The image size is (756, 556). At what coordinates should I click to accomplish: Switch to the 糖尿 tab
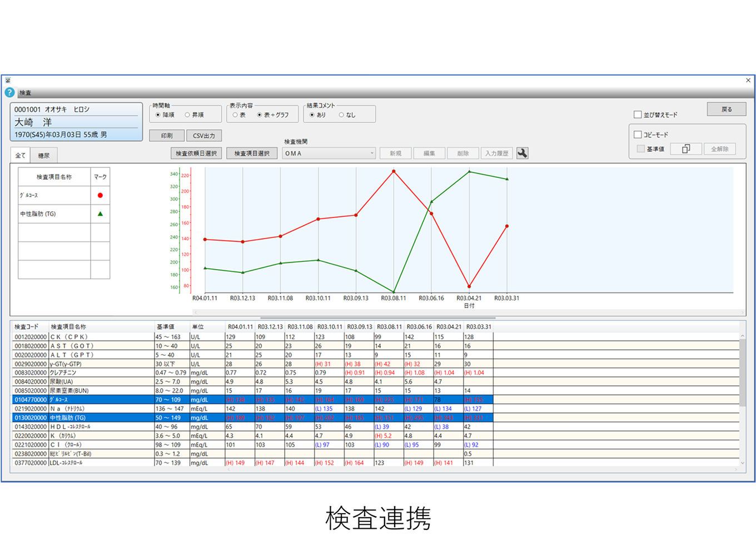coord(44,155)
